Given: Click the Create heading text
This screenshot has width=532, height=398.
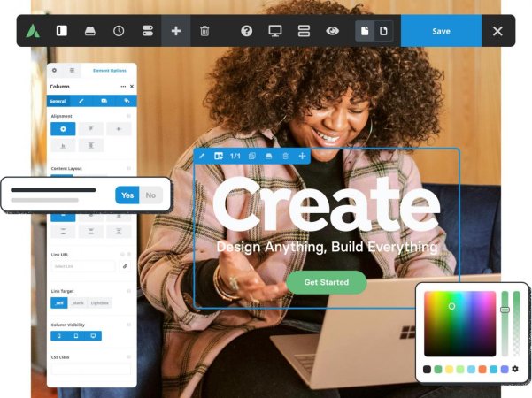Looking at the screenshot, I should tap(327, 205).
